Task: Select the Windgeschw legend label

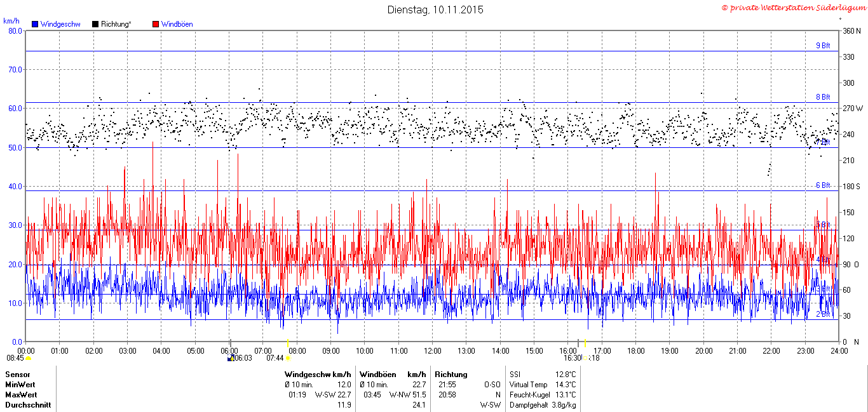Action: tap(60, 24)
